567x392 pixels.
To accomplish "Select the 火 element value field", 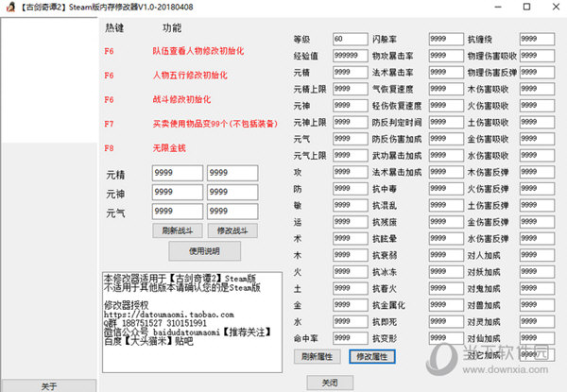I will click(x=350, y=272).
